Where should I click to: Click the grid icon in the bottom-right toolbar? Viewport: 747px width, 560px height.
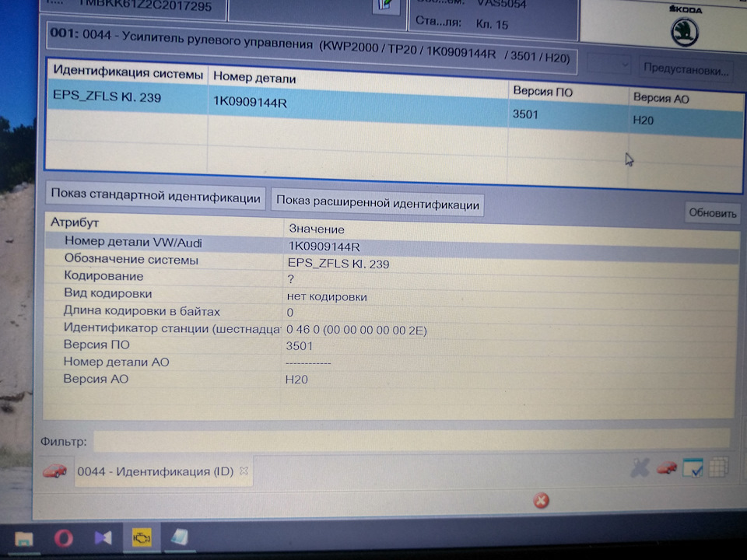pos(718,467)
